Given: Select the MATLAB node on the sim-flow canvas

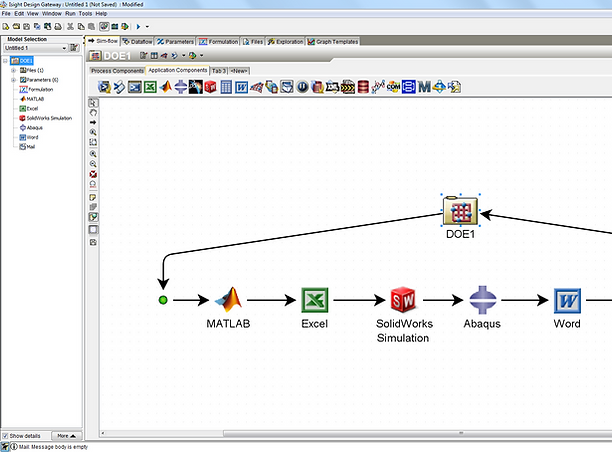Looking at the screenshot, I should (228, 300).
